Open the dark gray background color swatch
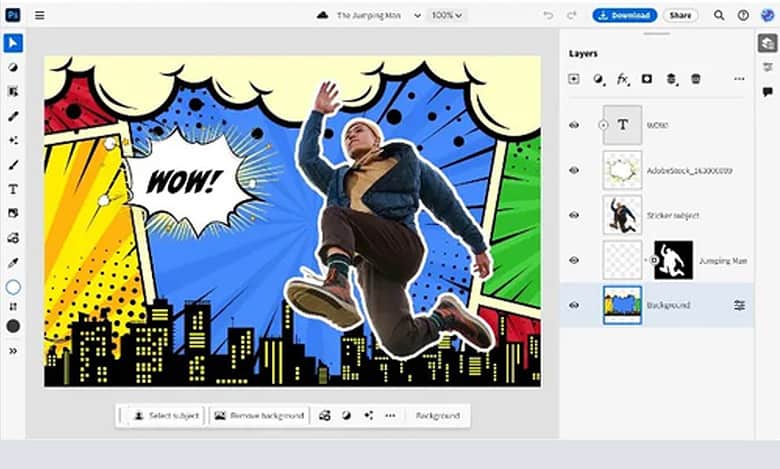 coord(13,326)
